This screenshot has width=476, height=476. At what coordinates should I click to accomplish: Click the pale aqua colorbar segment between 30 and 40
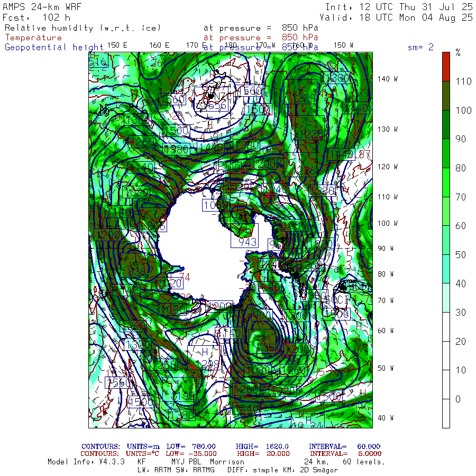click(x=446, y=298)
